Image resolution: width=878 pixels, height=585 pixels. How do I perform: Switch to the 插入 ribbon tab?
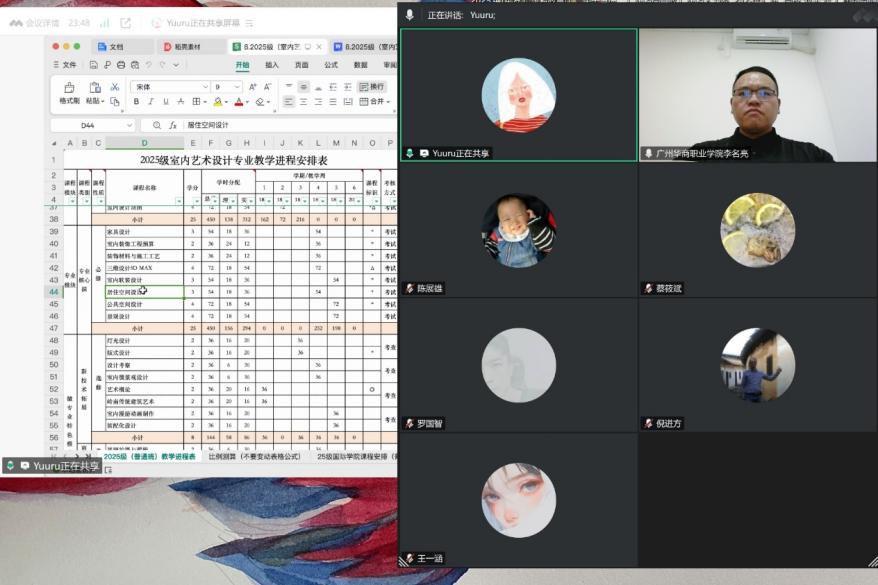(271, 64)
